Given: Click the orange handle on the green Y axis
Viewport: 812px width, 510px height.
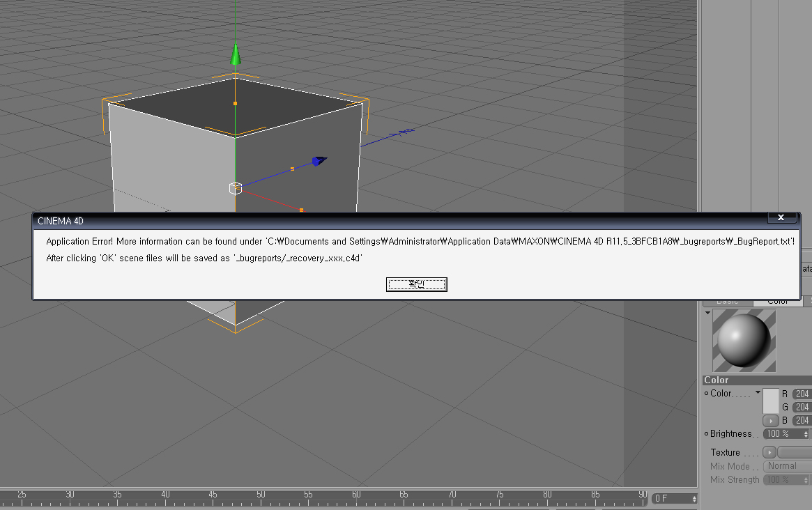Looking at the screenshot, I should pos(235,104).
